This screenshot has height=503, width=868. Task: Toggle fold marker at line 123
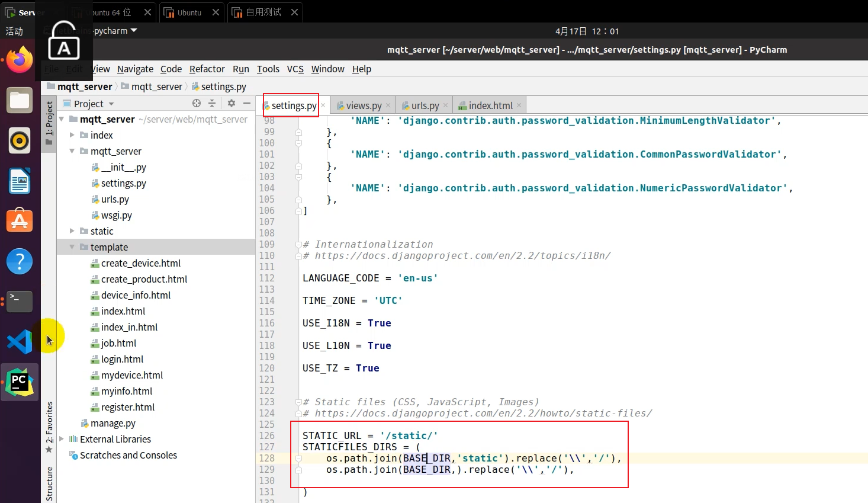[x=298, y=402]
